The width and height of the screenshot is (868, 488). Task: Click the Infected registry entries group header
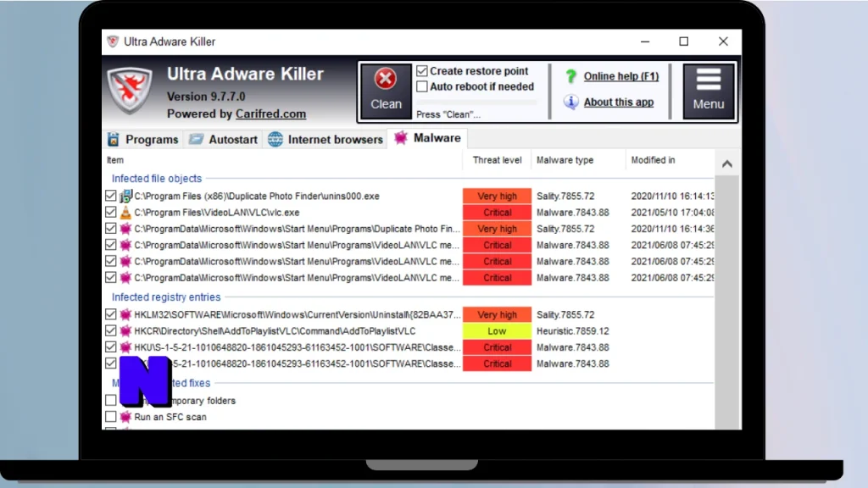pos(166,297)
